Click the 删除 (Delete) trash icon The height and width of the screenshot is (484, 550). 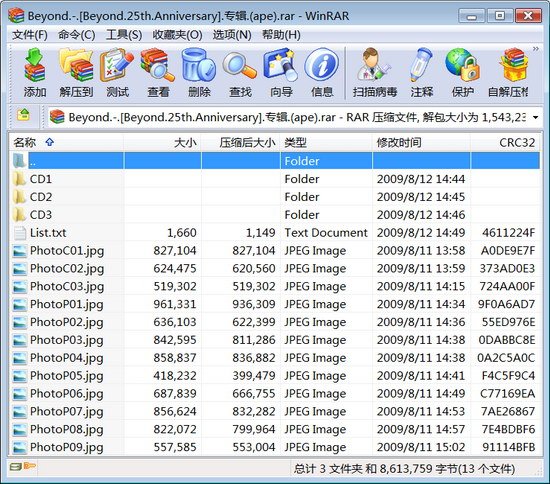coord(199,66)
